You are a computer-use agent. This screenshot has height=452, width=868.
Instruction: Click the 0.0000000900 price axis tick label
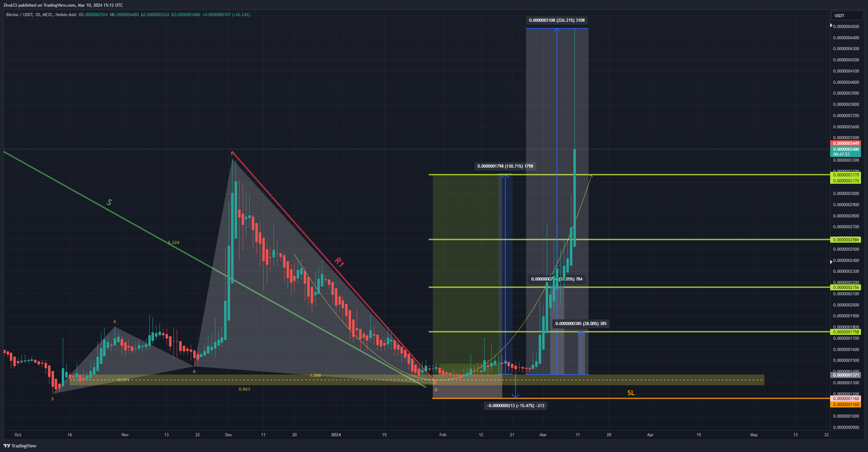[846, 427]
